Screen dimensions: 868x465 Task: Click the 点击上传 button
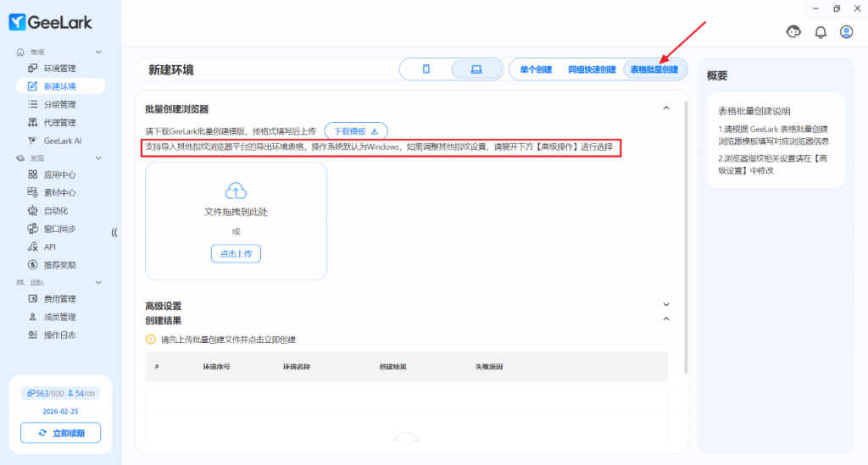236,254
